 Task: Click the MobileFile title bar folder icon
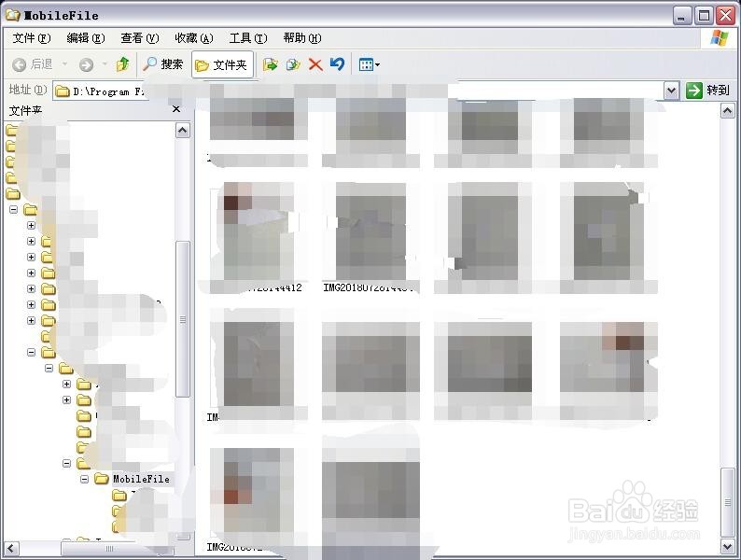point(13,15)
